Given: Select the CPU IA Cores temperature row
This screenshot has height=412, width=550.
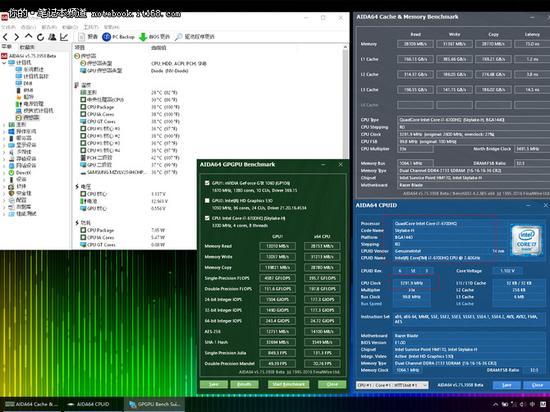Looking at the screenshot, I should coord(130,114).
